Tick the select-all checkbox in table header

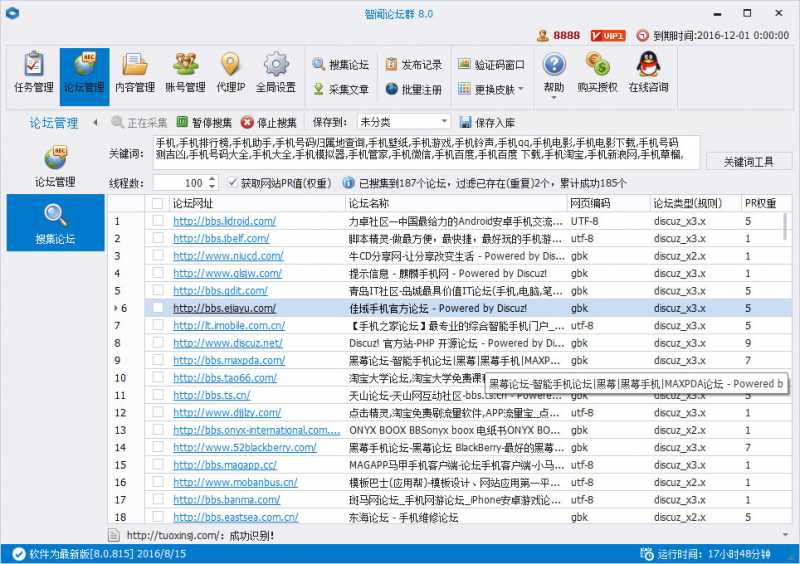pos(157,203)
